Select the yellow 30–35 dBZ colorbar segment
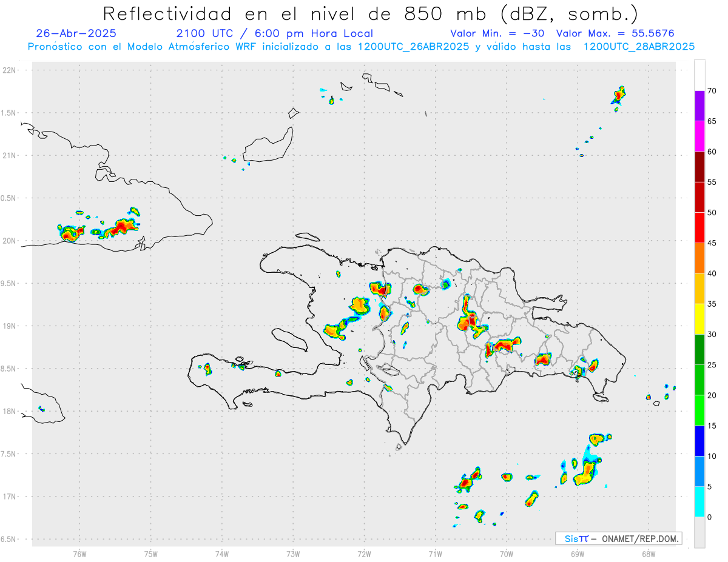The width and height of the screenshot is (728, 562). click(699, 319)
